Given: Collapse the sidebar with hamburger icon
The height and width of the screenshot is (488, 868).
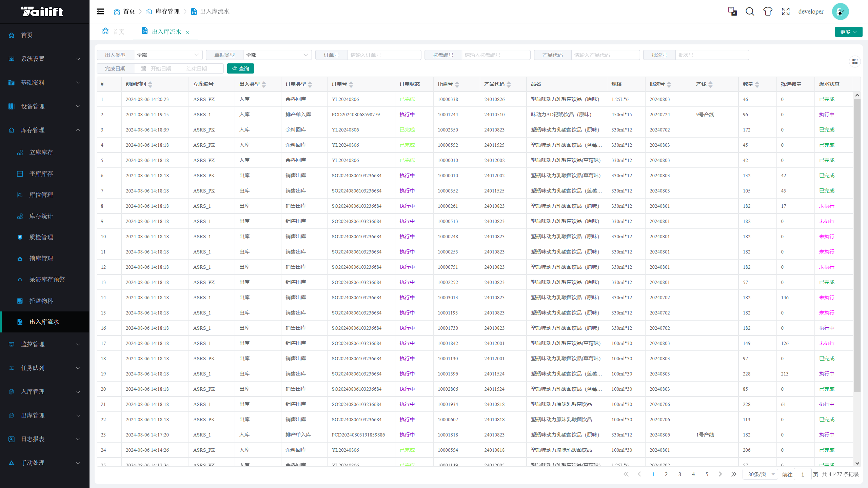Looking at the screenshot, I should coord(100,12).
